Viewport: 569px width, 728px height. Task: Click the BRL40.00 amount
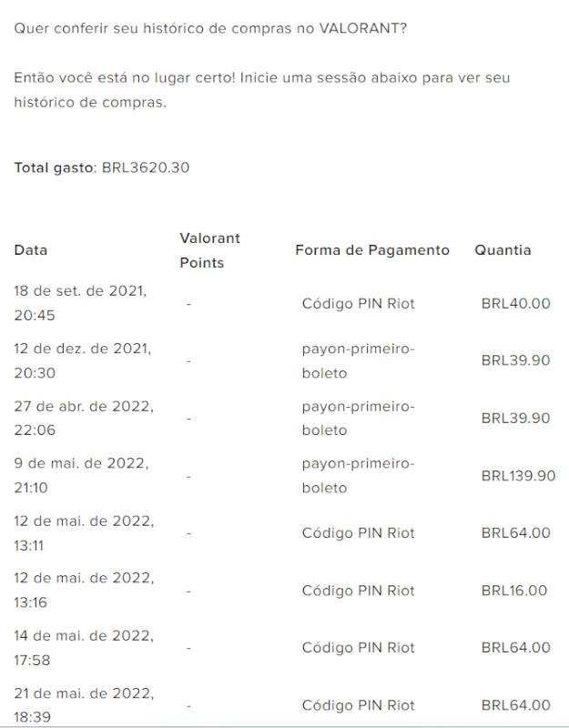pyautogui.click(x=515, y=304)
